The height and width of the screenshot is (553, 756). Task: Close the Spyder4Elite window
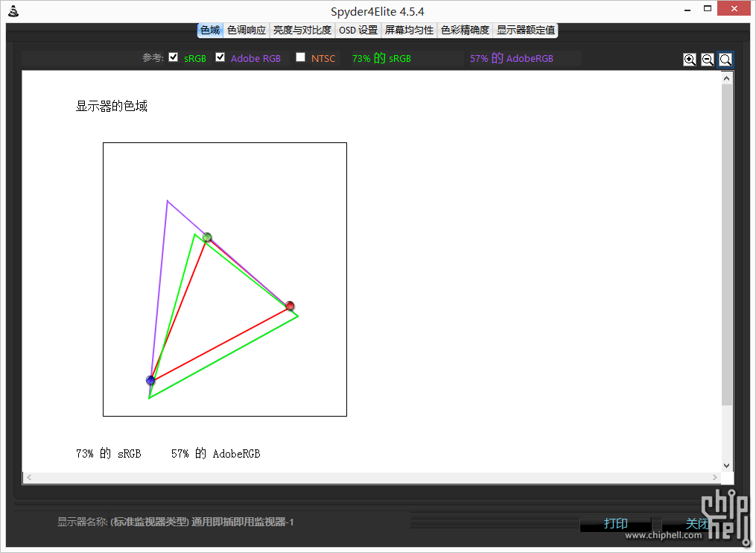(734, 9)
